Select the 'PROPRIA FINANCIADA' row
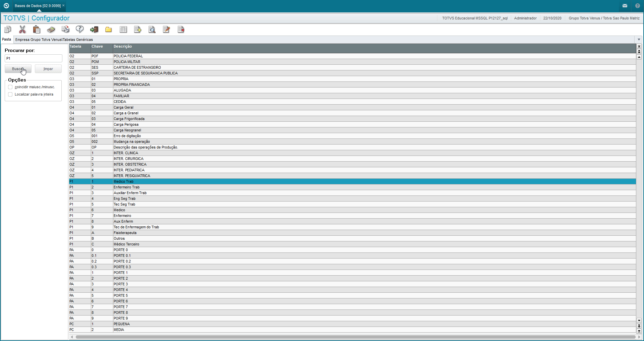This screenshot has height=341, width=644. [353, 85]
